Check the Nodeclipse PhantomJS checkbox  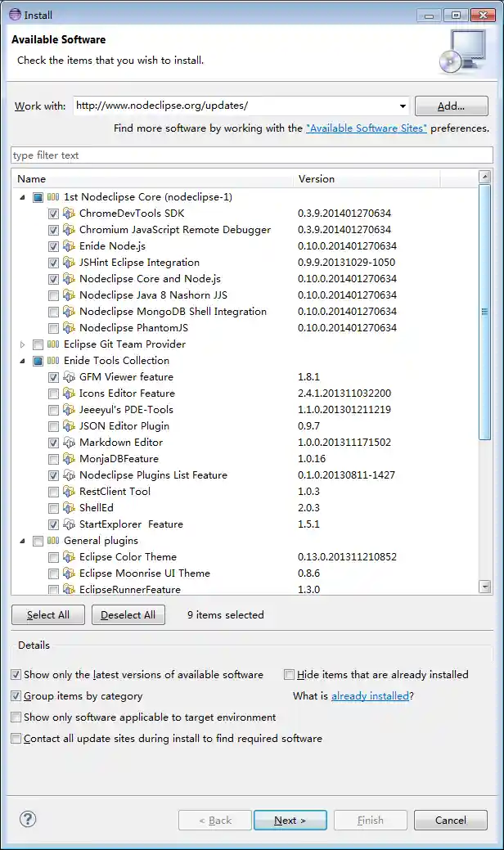pyautogui.click(x=53, y=328)
